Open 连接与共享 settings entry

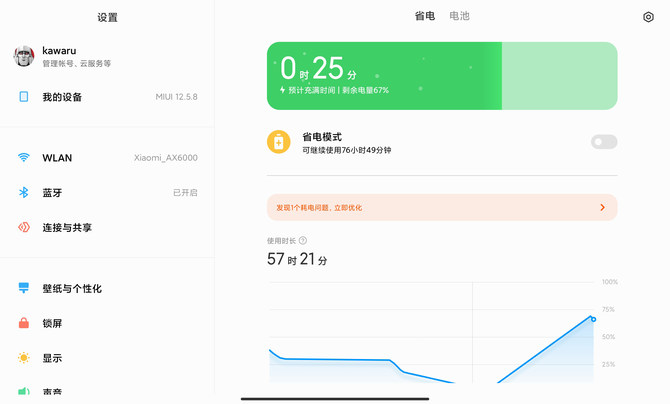107,227
